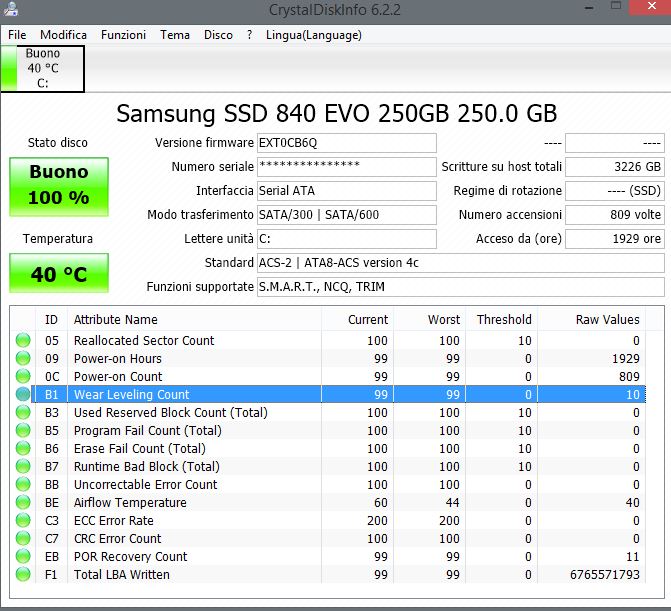Click the Buono 100 % health status button

coord(59,187)
